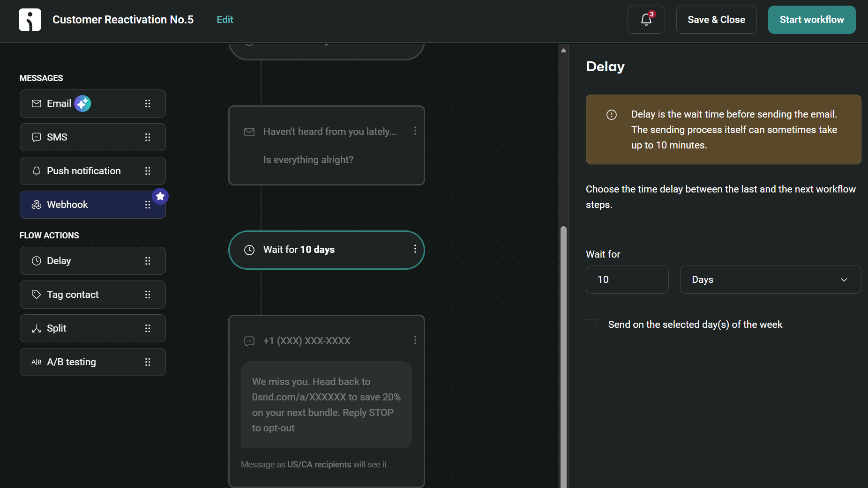
Task: Click the Tag contact tag icon
Action: pos(37,295)
